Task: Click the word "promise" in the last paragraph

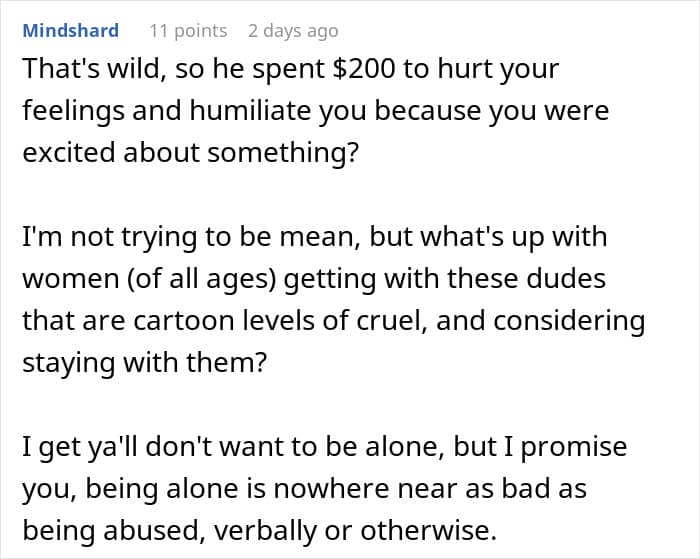Action: 574,448
